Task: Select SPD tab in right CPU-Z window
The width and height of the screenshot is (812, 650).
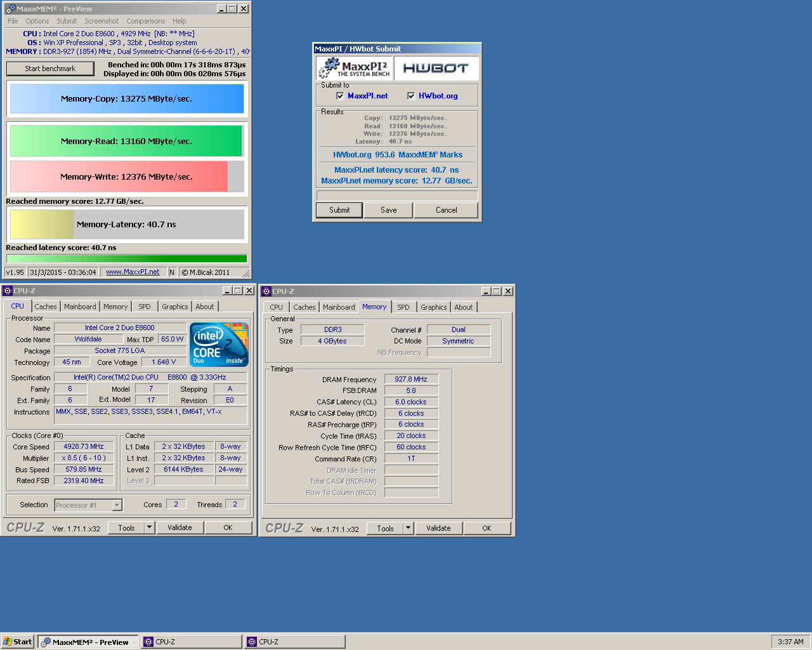Action: click(403, 307)
